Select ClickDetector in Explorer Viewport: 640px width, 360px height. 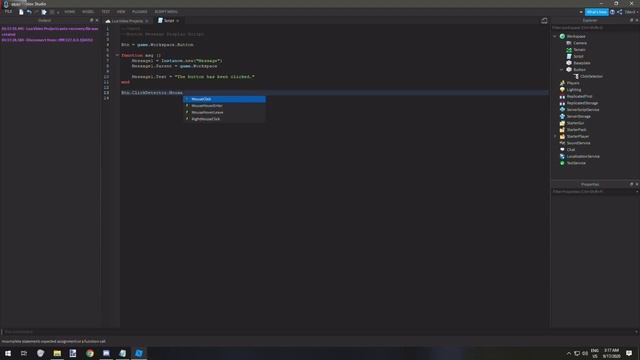(591, 76)
